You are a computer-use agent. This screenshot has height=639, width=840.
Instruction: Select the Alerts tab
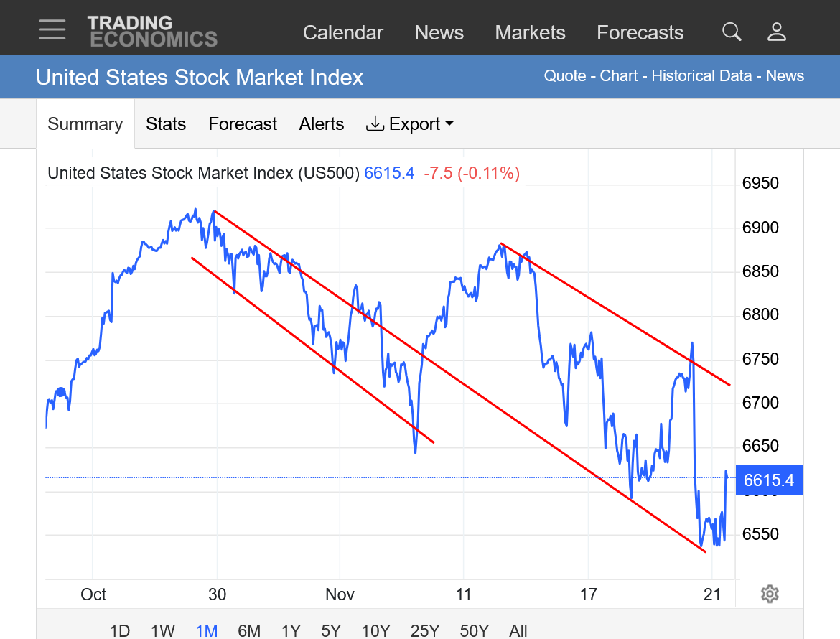point(322,124)
